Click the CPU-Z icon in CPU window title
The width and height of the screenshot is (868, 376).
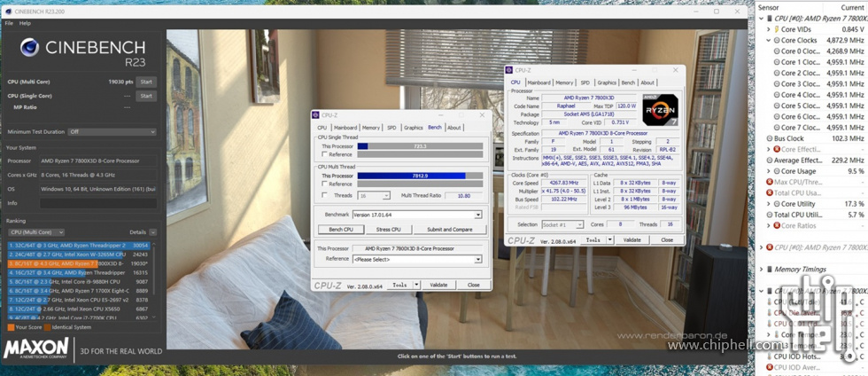click(x=510, y=70)
